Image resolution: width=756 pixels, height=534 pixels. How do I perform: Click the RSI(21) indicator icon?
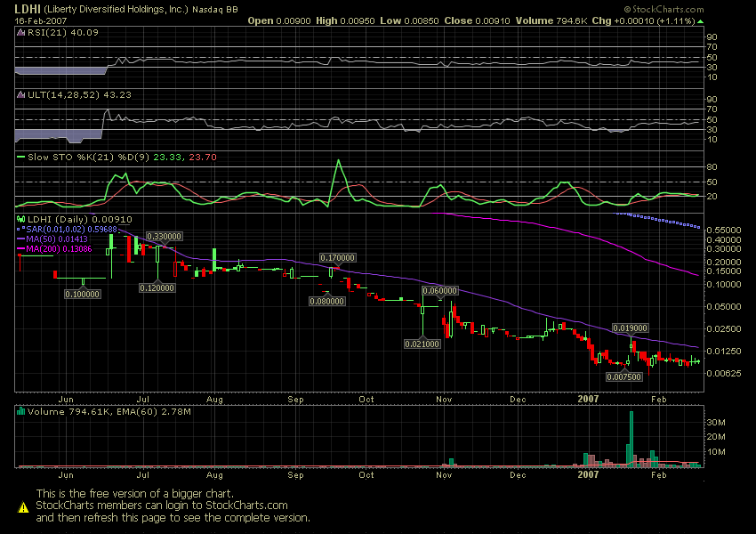click(20, 33)
